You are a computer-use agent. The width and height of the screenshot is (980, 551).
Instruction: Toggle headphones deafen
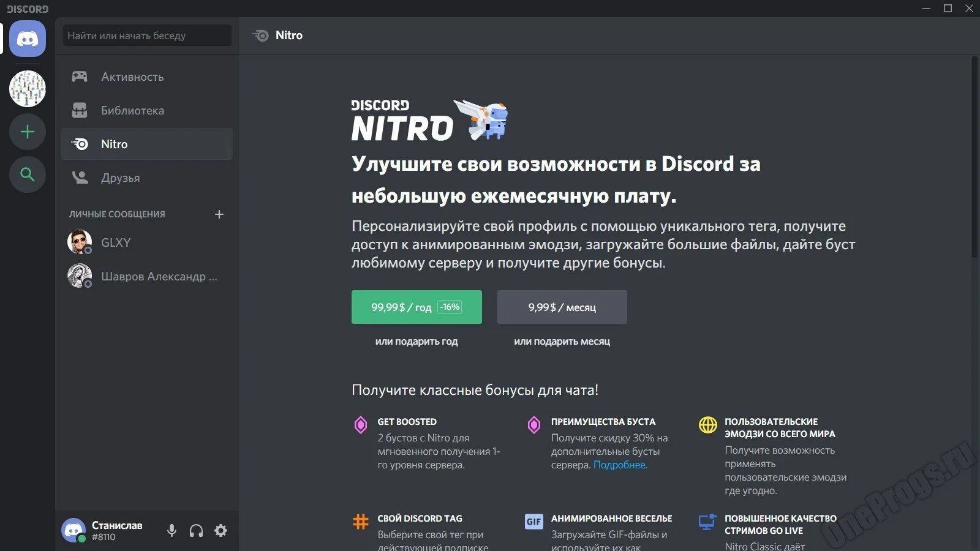pos(196,531)
